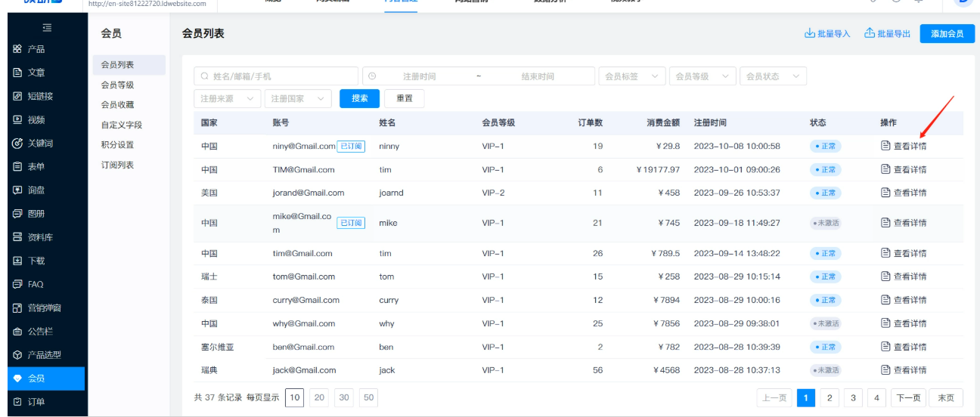Switch to 会员等级 submenu
This screenshot has height=417, width=980.
pyautogui.click(x=118, y=85)
